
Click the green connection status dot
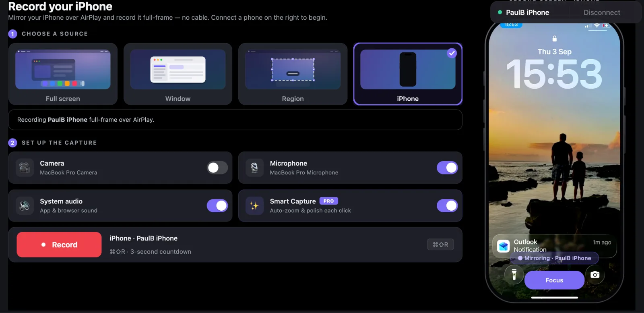click(x=500, y=12)
